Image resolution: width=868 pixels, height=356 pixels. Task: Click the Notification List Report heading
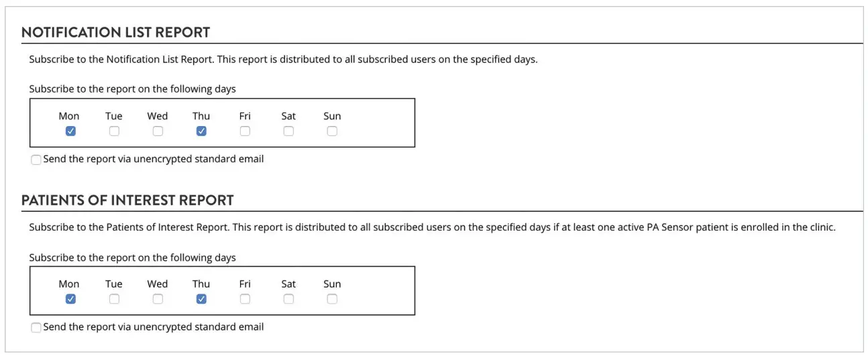click(x=115, y=32)
